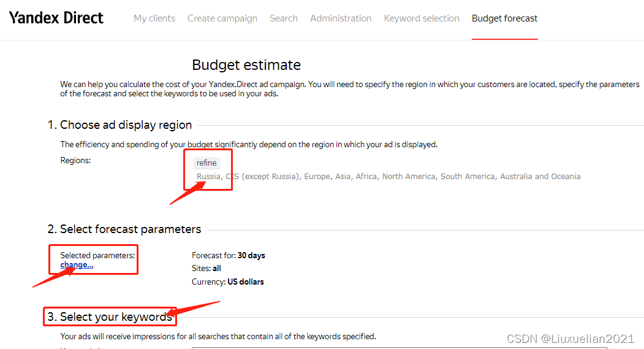Click the Budget estimate heading
This screenshot has width=644, height=349.
pyautogui.click(x=246, y=65)
